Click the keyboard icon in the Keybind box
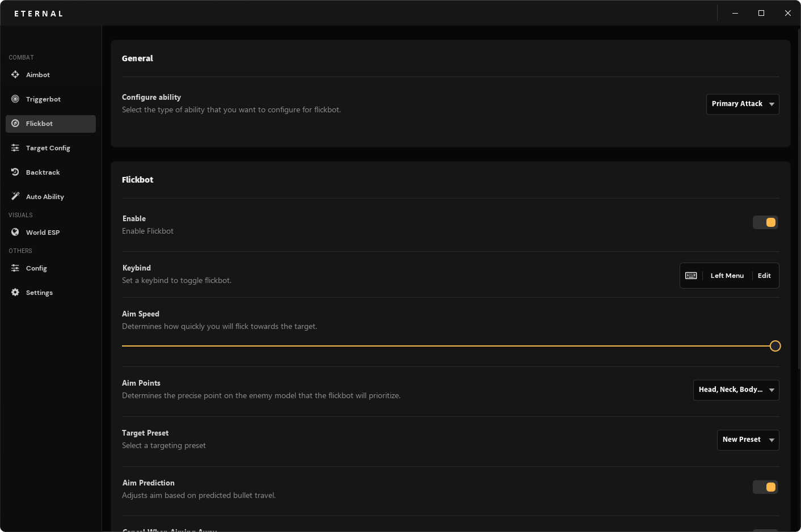 tap(691, 276)
